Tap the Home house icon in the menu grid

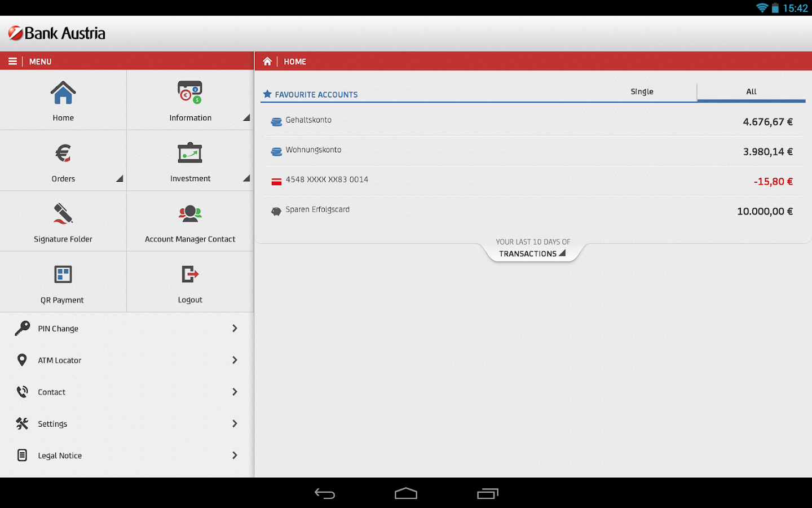pos(63,93)
